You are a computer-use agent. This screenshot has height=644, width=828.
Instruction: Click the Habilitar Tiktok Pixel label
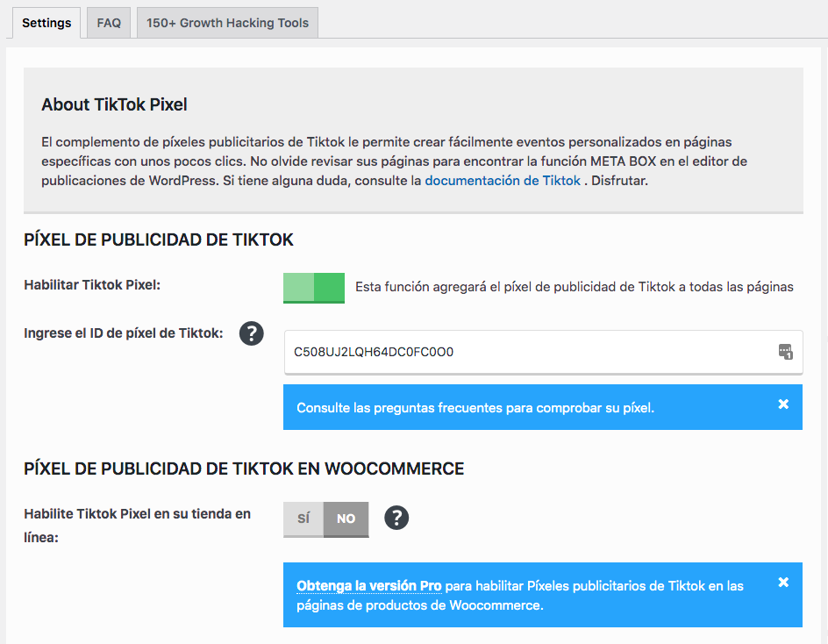point(92,285)
